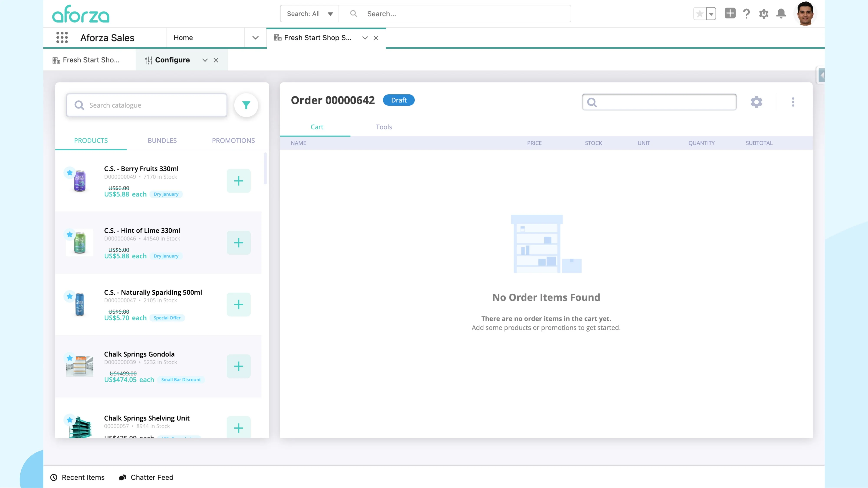868x488 pixels.
Task: Toggle favorite star on Chalk Springs Shelving Unit
Action: click(69, 420)
